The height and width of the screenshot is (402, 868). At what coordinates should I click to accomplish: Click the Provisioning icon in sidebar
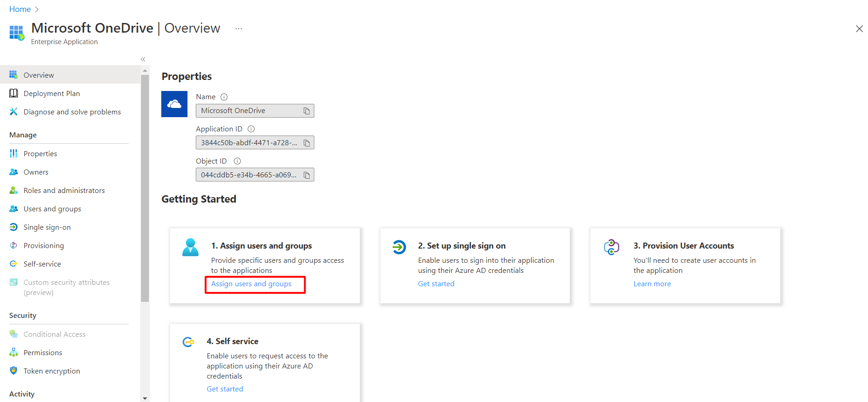(x=13, y=245)
